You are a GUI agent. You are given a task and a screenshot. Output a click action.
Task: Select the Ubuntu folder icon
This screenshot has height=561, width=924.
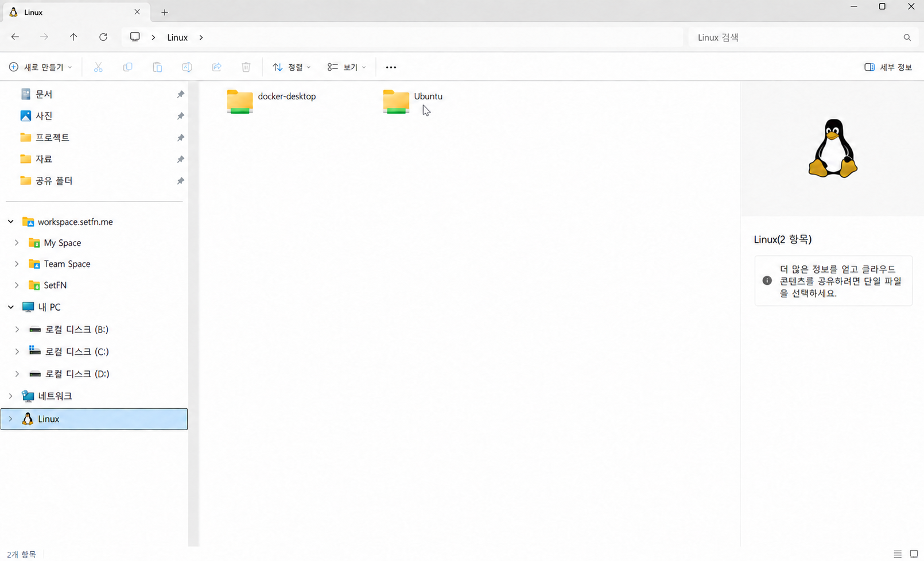[396, 102]
